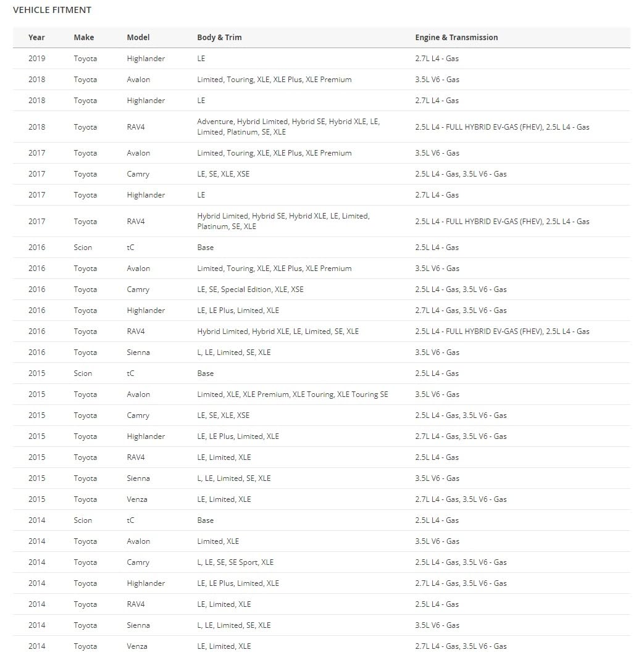Click XLE Touring SE trim text for 2015 Avalon
The height and width of the screenshot is (655, 644).
tap(362, 394)
